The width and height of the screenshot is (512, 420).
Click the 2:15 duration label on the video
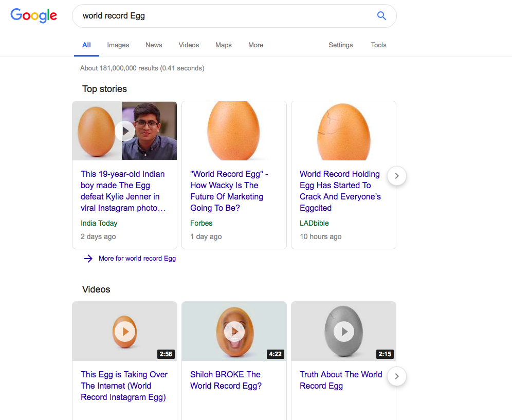[385, 354]
